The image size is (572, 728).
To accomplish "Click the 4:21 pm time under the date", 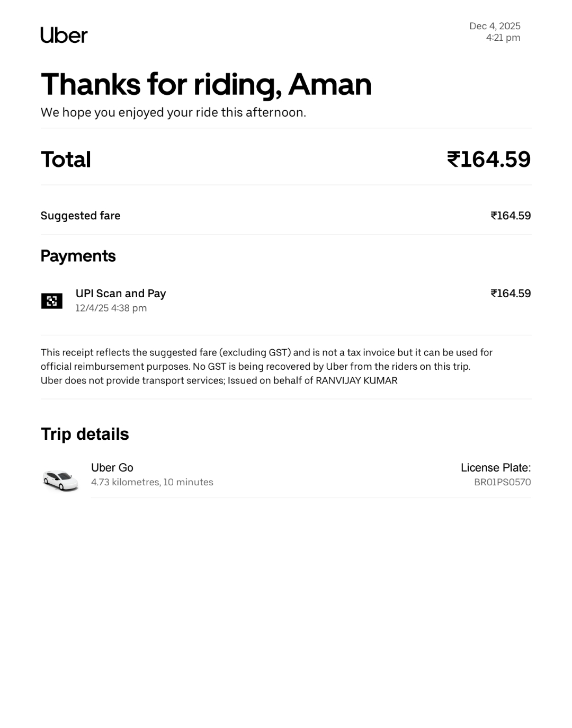I will click(x=503, y=38).
